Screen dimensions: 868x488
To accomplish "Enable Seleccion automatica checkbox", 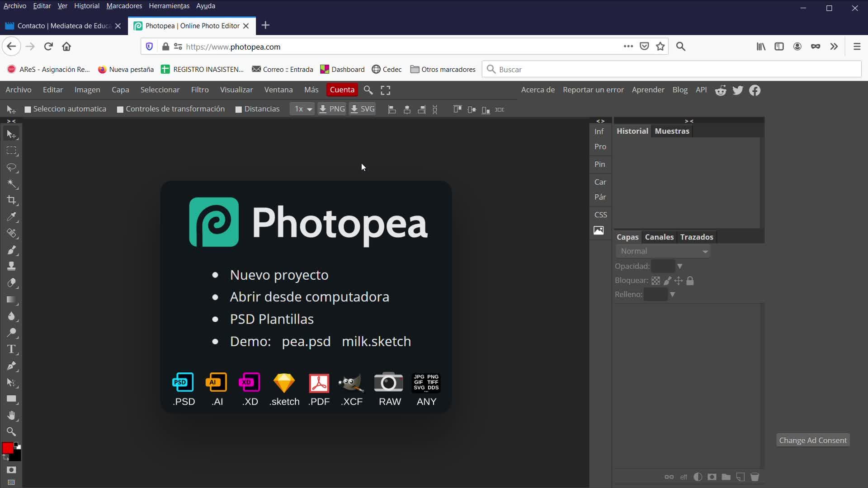I will point(28,109).
